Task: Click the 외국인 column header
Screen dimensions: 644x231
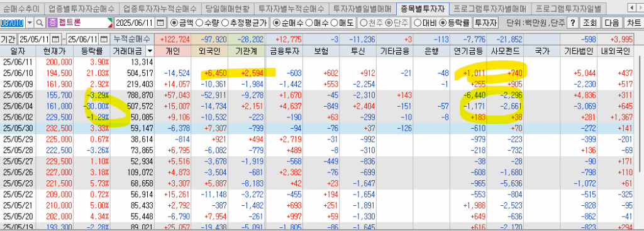Action: [x=210, y=51]
